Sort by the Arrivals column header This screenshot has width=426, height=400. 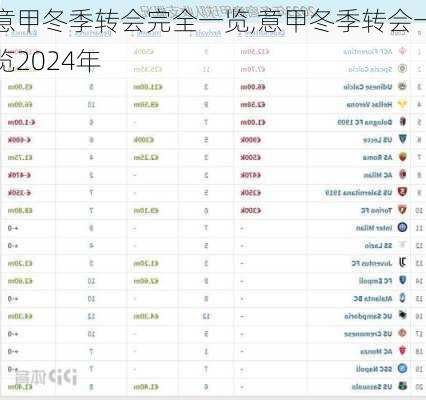click(x=208, y=33)
